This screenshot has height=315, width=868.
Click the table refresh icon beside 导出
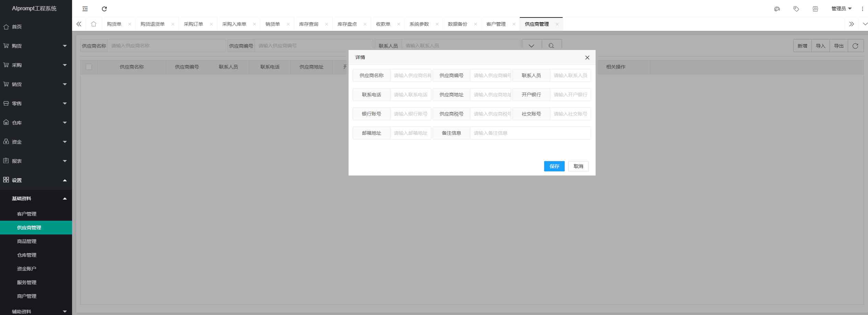(855, 46)
